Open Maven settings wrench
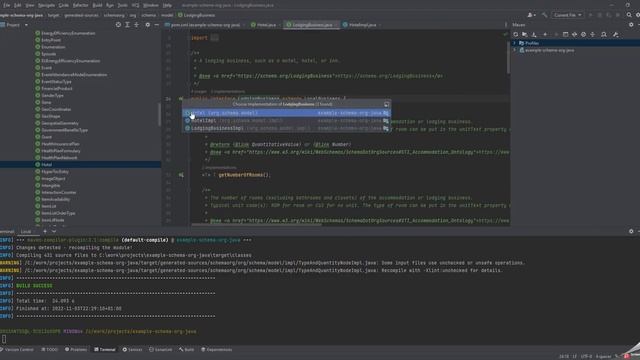This screenshot has width=640, height=360. [616, 35]
